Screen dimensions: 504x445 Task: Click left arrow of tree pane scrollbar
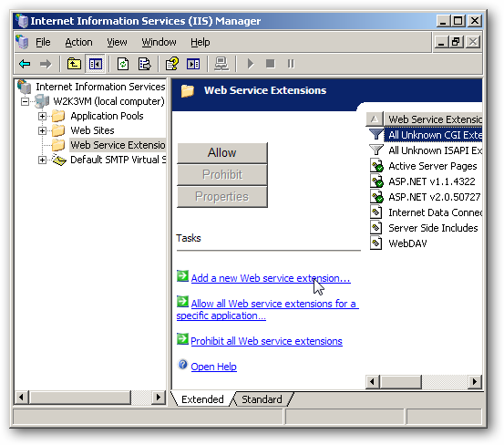click(21, 398)
